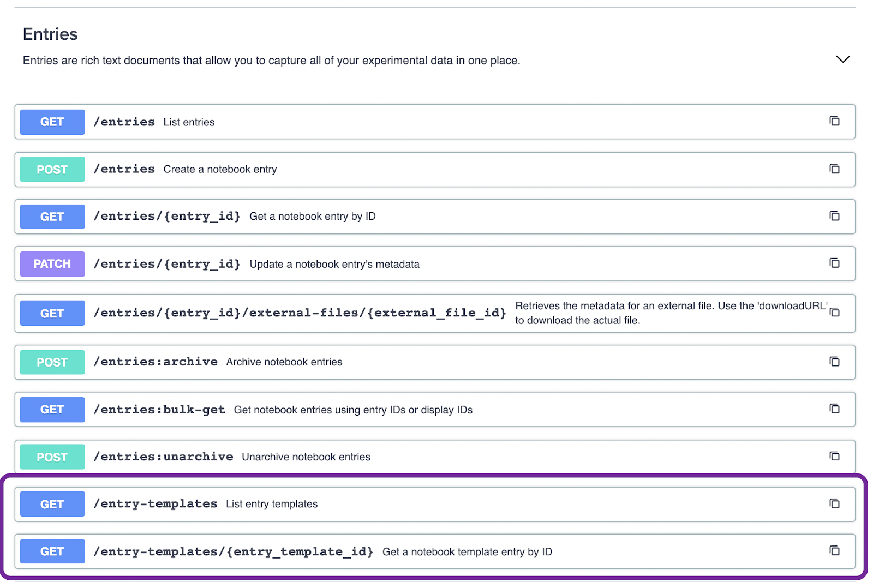Copy path for POST /entries Create notebook entry
Viewport: 873px width, 588px height.
coord(834,169)
